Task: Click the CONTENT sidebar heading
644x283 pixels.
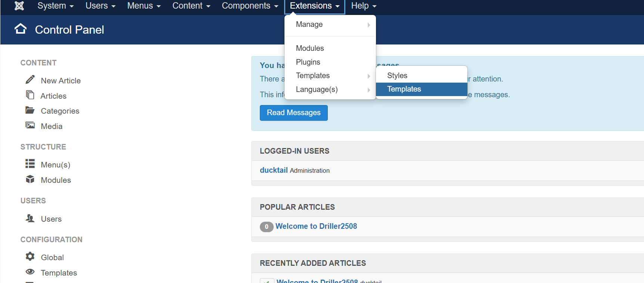Action: [x=38, y=63]
